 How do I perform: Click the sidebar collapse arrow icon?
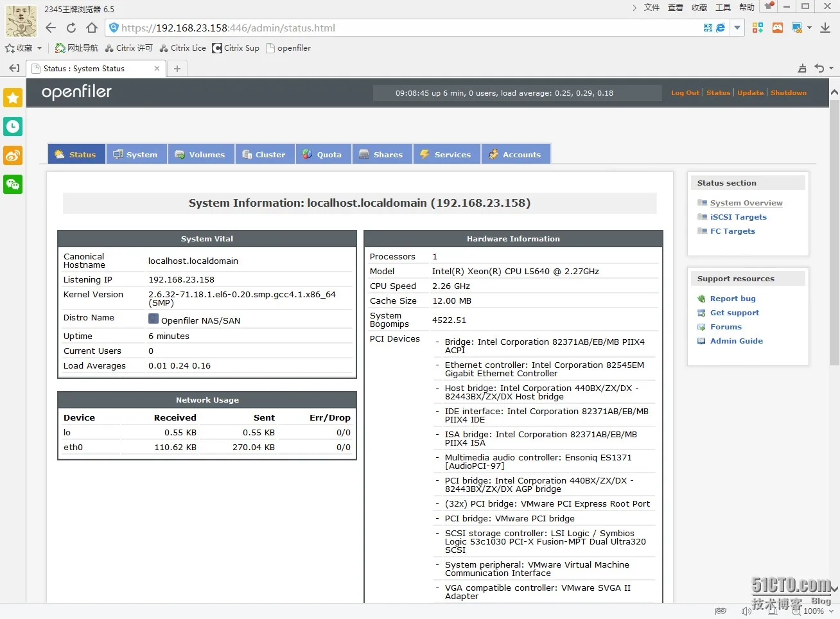[x=13, y=68]
